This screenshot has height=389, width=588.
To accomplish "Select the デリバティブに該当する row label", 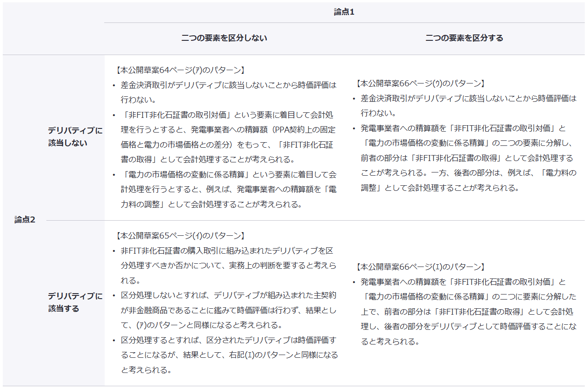I will point(75,302).
